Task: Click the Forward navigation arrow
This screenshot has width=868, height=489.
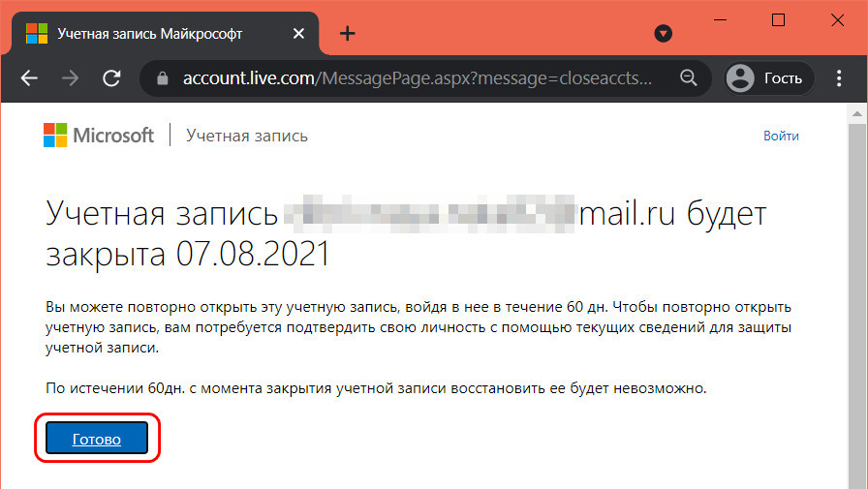Action: click(x=70, y=78)
